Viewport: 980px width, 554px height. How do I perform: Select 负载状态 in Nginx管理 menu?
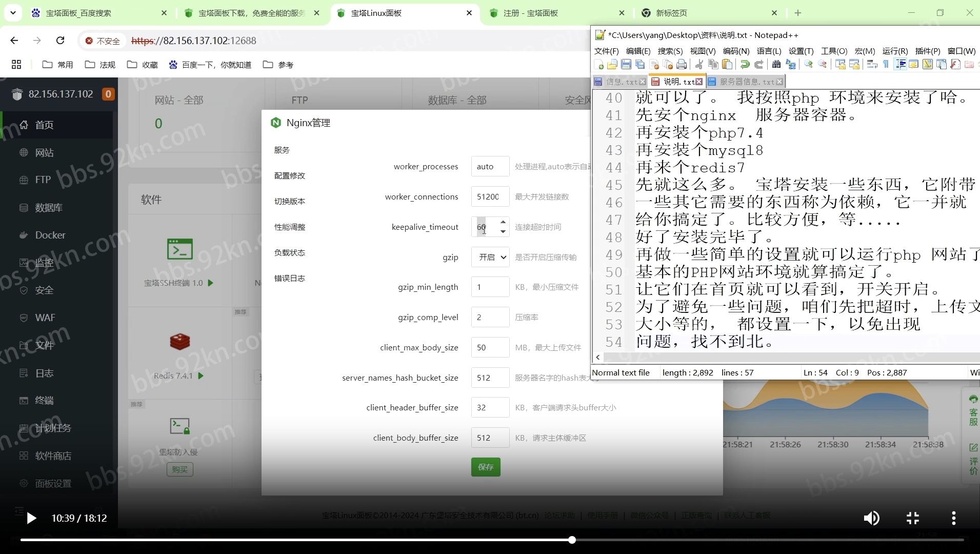click(290, 252)
